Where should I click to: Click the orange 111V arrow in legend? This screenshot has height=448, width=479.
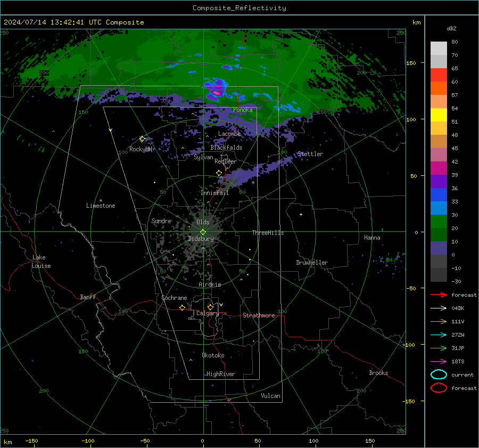click(439, 321)
